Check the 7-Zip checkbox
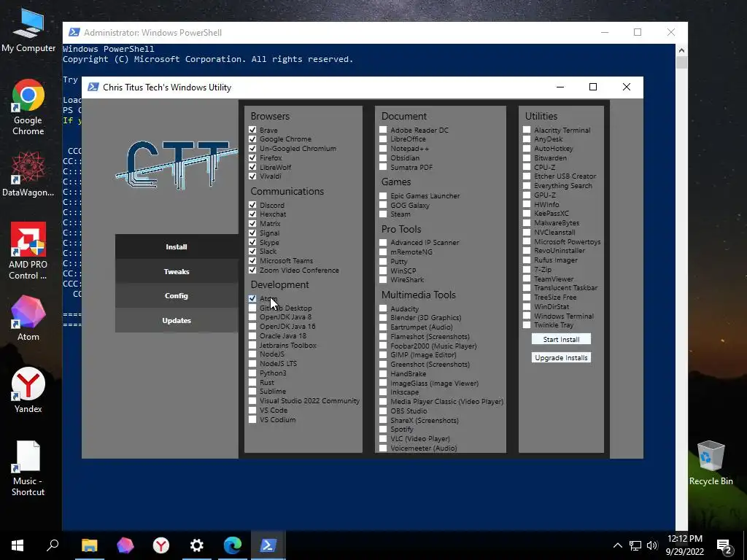Screen dimensions: 747x560 point(527,269)
